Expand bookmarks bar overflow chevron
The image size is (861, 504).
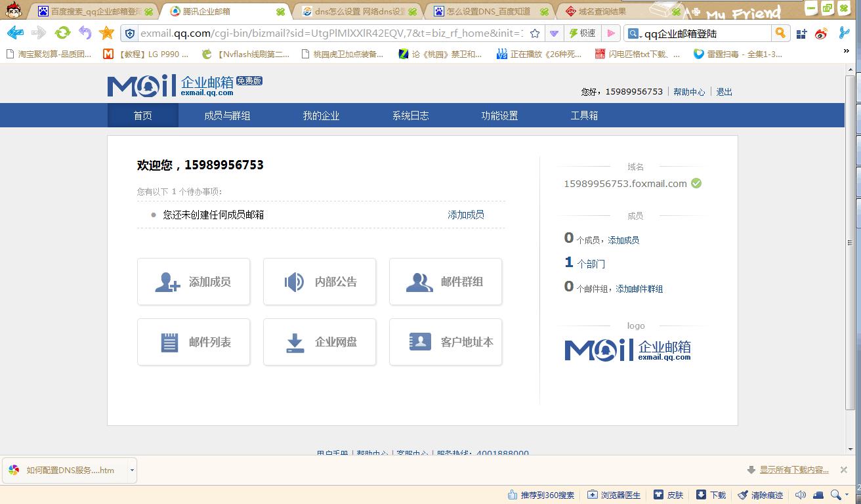846,51
